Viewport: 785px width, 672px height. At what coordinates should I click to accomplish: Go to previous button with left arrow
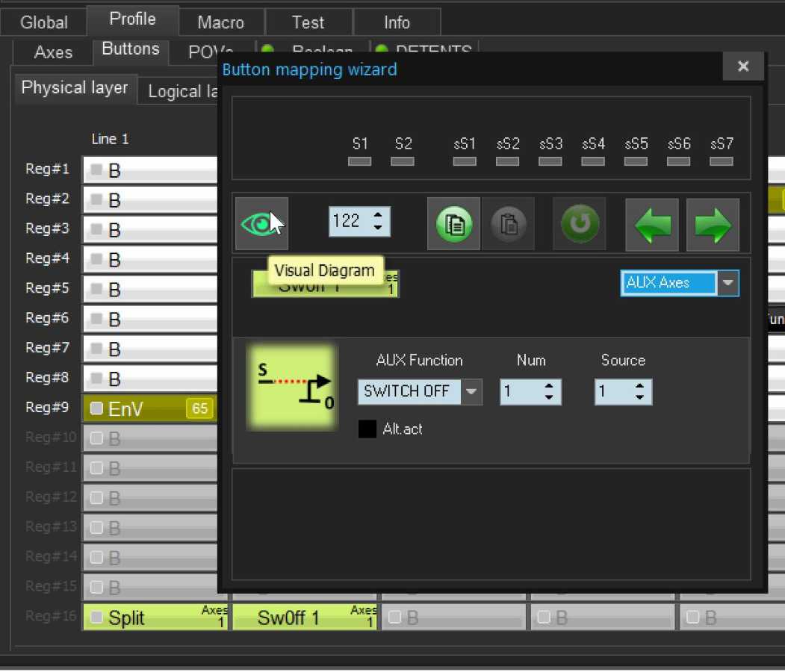(x=651, y=225)
